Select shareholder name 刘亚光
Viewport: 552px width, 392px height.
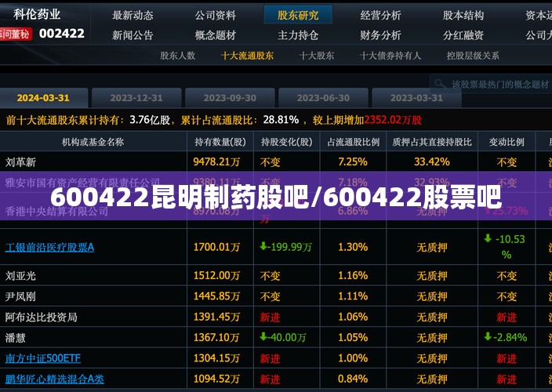tap(20, 275)
